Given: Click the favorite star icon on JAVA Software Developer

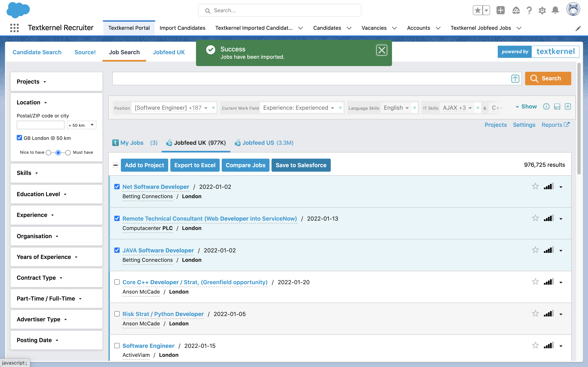Looking at the screenshot, I should click(x=536, y=250).
